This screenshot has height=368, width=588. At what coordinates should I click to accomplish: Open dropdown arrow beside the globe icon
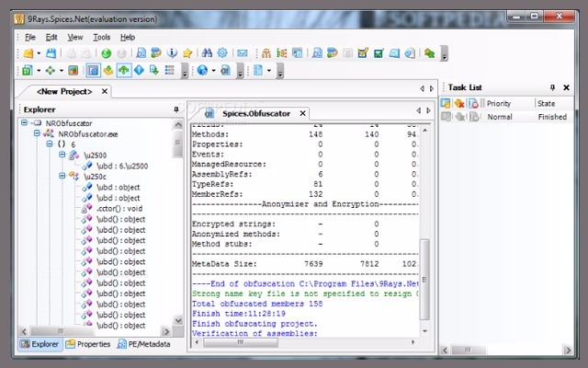pyautogui.click(x=214, y=71)
